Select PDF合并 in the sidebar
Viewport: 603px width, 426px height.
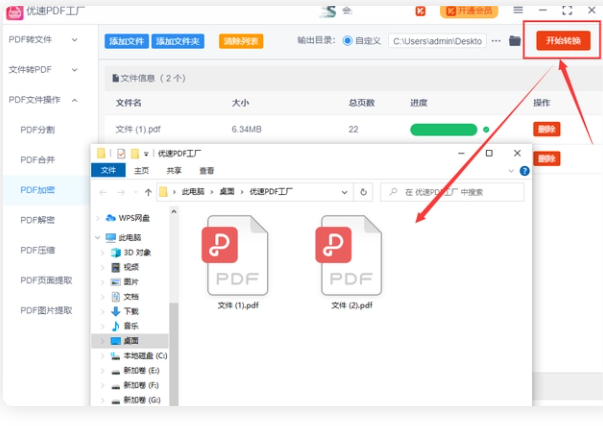(38, 160)
